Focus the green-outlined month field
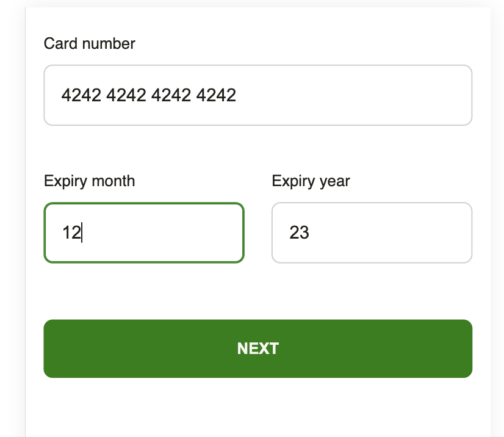The height and width of the screenshot is (437, 504). click(x=144, y=233)
